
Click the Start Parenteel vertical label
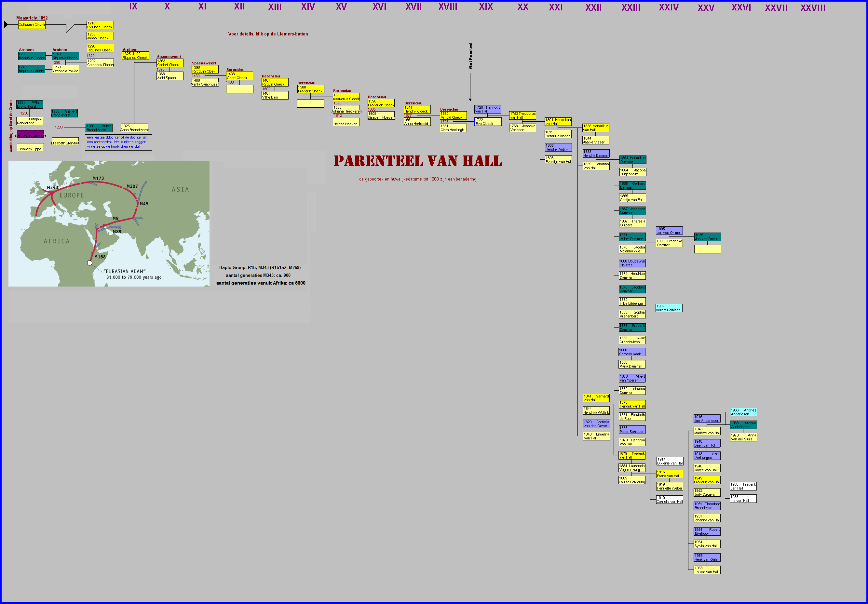pyautogui.click(x=471, y=56)
